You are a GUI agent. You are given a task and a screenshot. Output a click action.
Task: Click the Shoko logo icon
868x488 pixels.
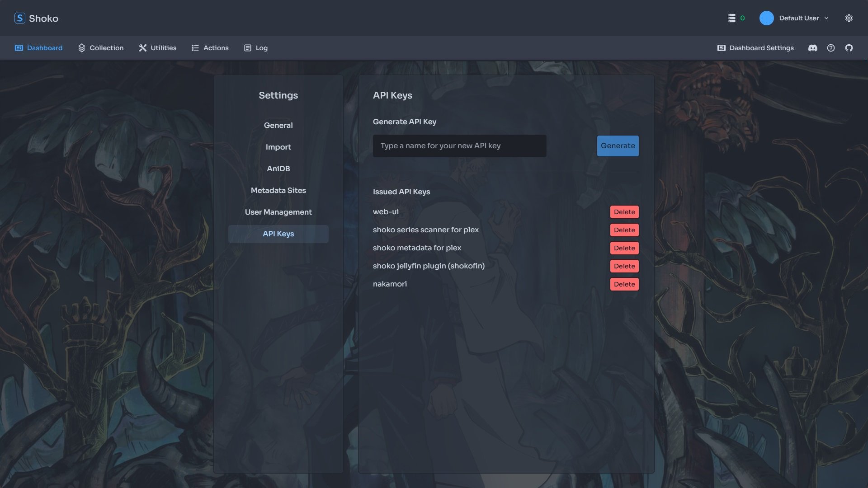pos(19,18)
